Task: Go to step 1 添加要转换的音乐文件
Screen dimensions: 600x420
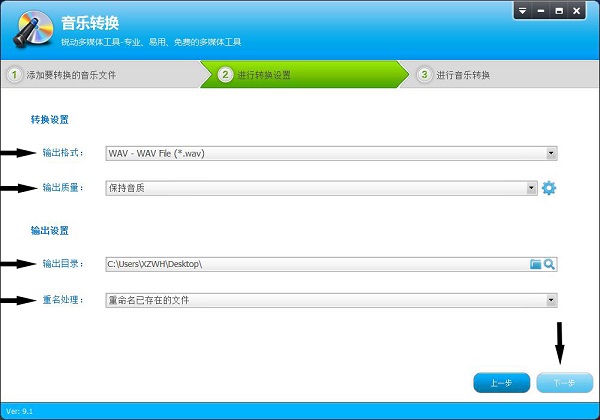Action: point(100,74)
